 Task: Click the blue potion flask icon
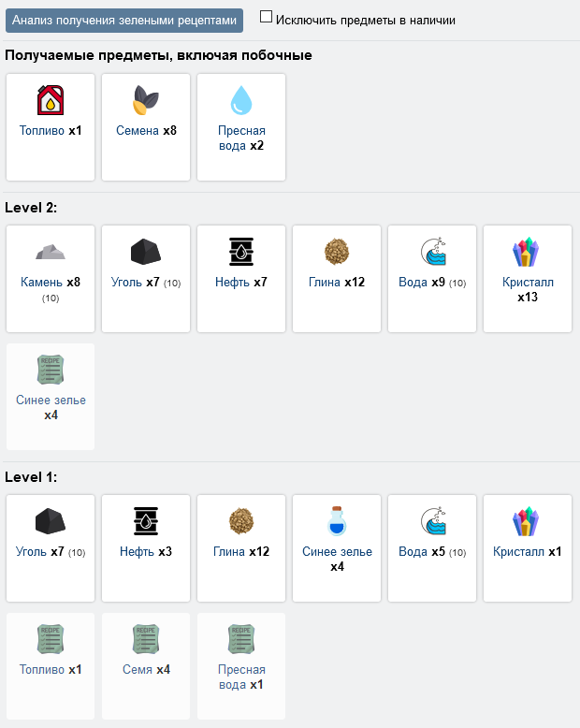click(337, 521)
